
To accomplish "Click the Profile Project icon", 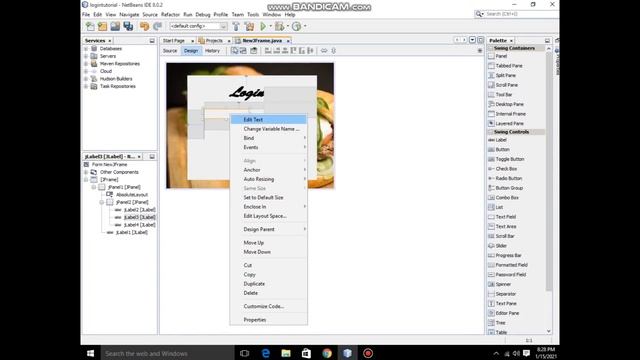I will click(x=297, y=27).
